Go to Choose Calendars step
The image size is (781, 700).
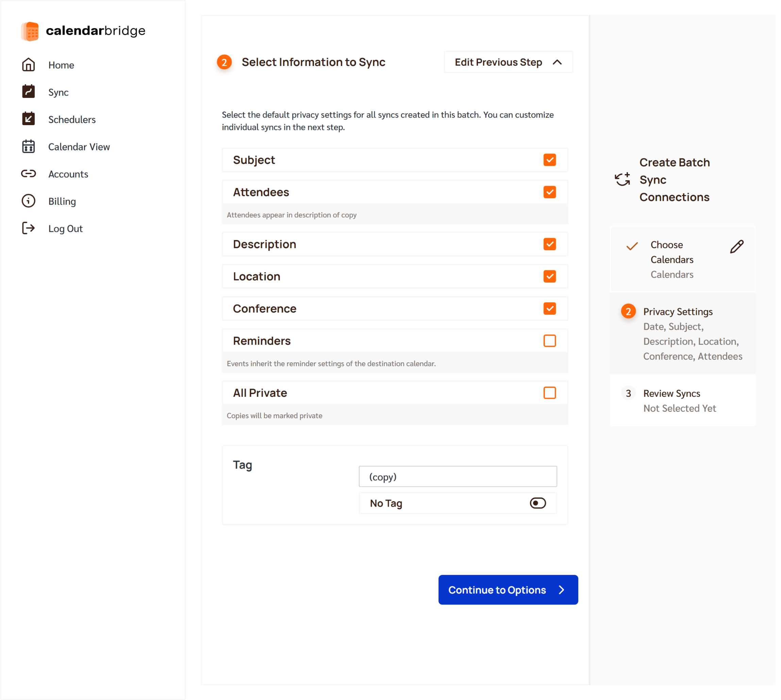tap(682, 259)
